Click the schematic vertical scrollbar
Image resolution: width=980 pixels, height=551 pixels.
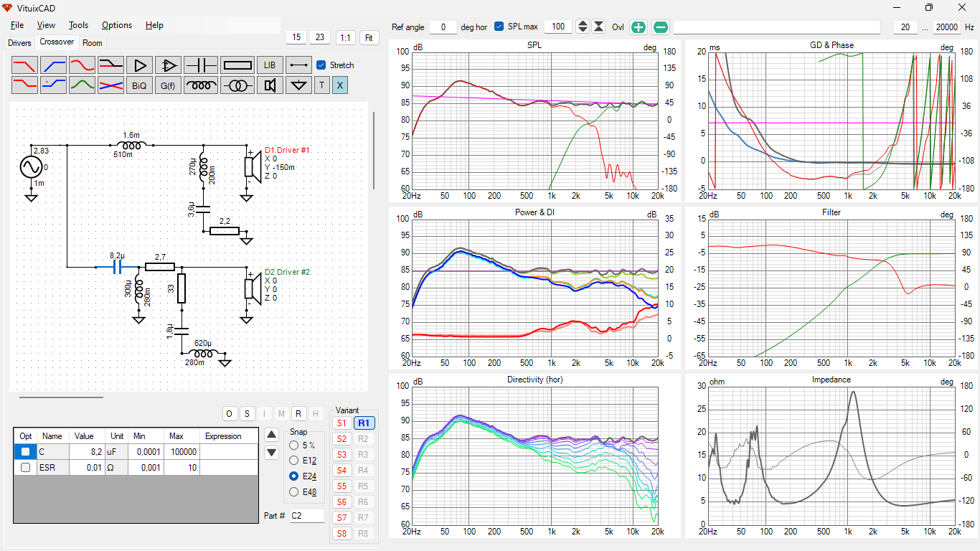click(373, 151)
